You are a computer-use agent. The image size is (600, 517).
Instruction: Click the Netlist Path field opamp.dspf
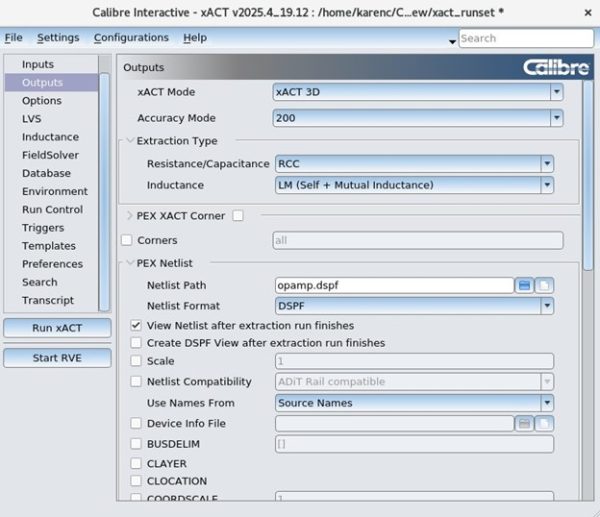click(x=394, y=285)
